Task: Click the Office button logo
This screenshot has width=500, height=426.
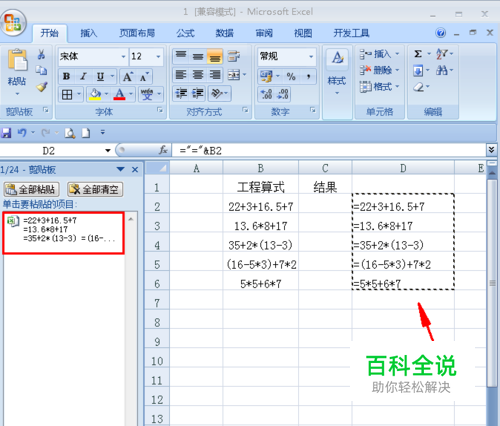Action: pos(13,22)
